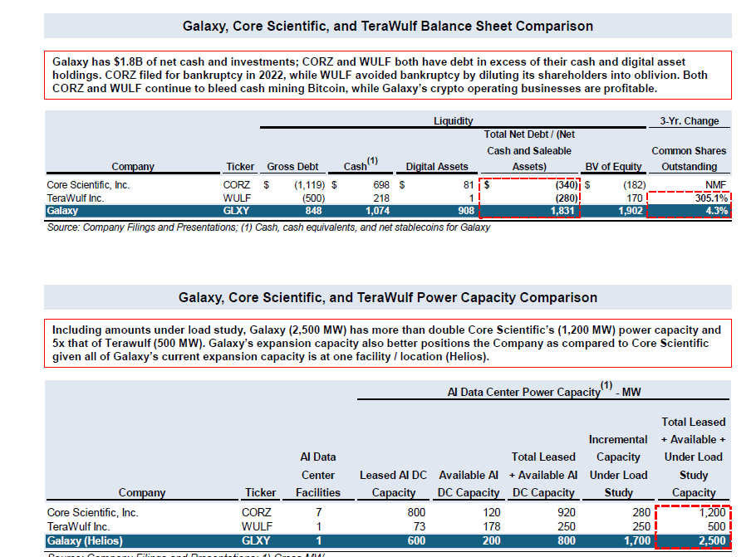Select TeraWulf's gross debt value (500)
The image size is (756, 557).
(x=313, y=198)
